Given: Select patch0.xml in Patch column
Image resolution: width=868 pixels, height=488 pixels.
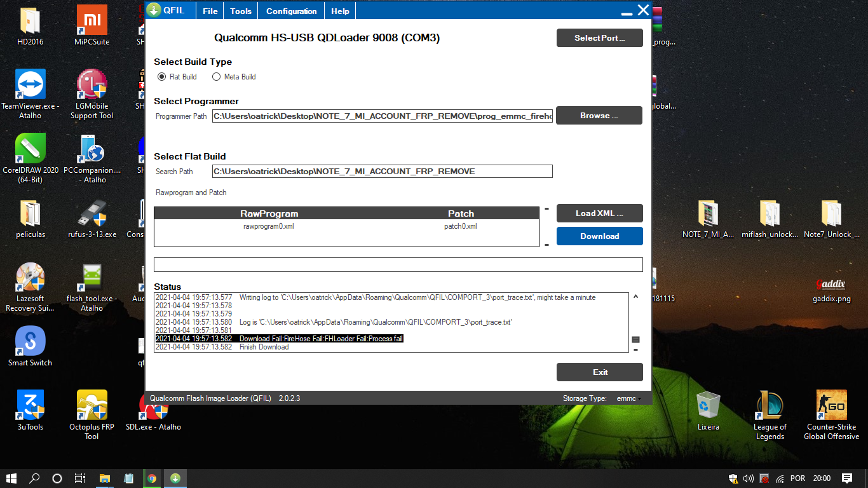Looking at the screenshot, I should point(461,226).
